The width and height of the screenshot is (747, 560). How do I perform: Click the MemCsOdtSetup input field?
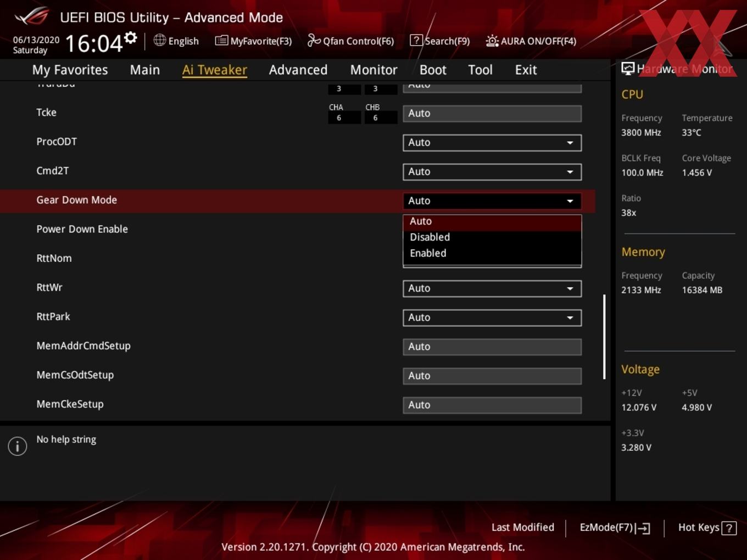(492, 376)
